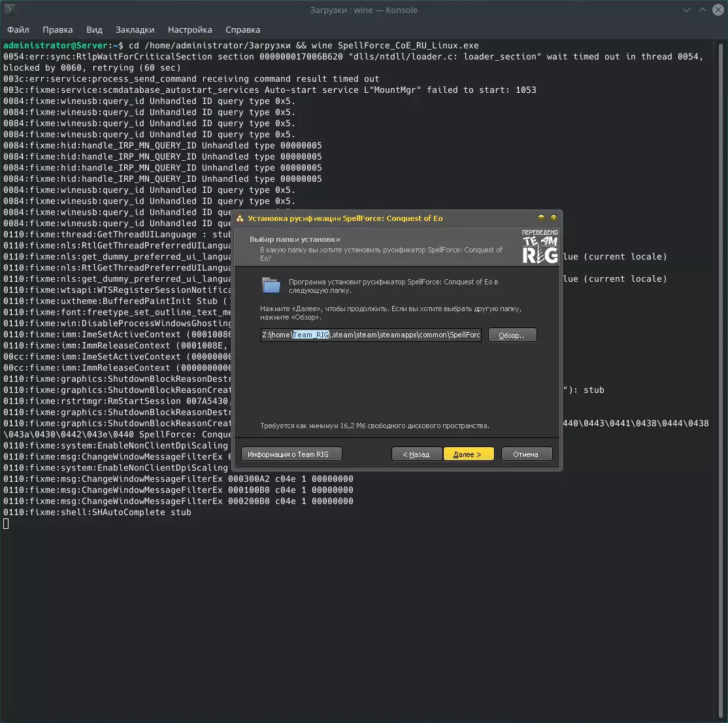Open the Вид menu
This screenshot has height=723, width=728.
[x=94, y=29]
